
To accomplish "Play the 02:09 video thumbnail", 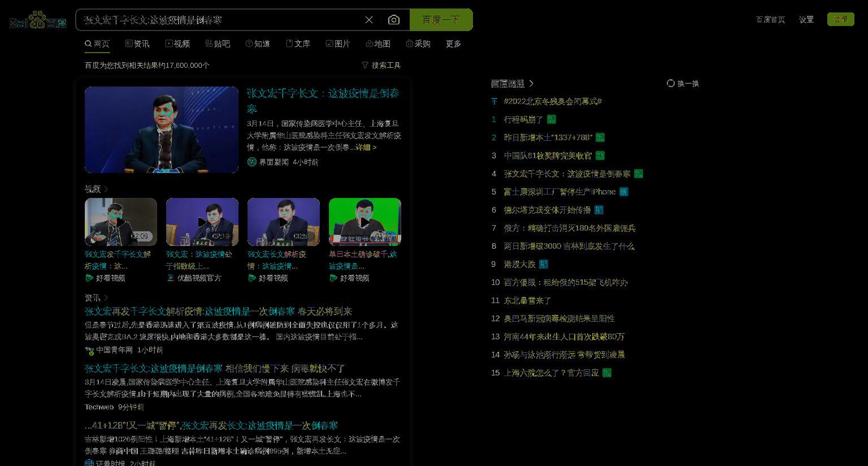I will (121, 222).
